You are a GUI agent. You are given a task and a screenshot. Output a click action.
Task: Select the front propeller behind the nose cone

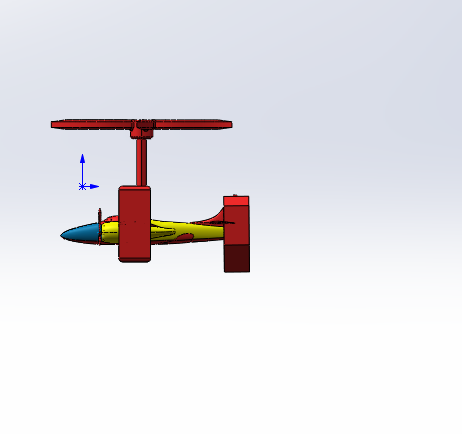(x=100, y=227)
